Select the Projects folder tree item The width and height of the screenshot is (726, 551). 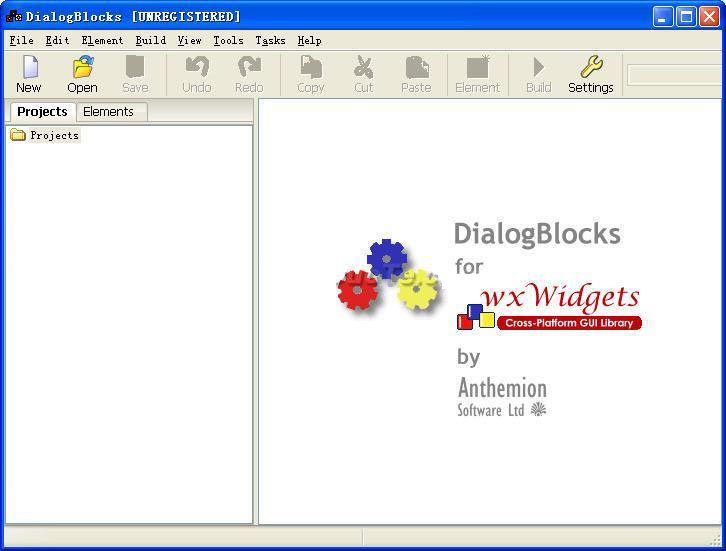pyautogui.click(x=54, y=135)
